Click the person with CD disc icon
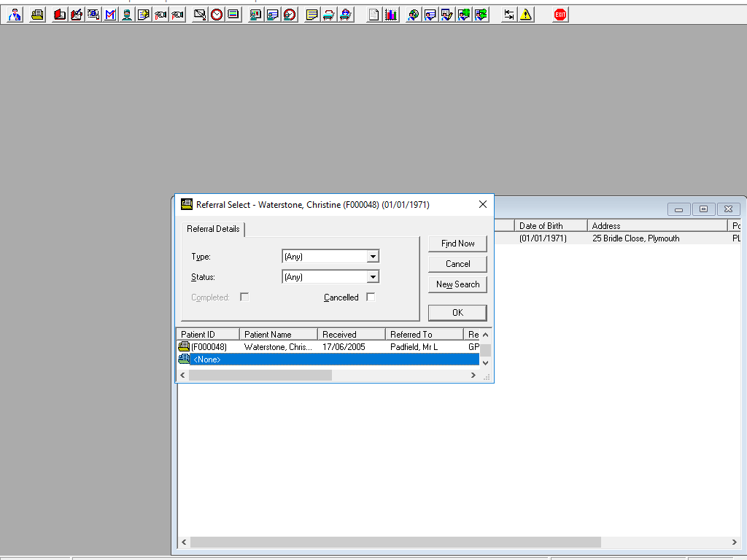This screenshot has height=560, width=747. point(414,15)
